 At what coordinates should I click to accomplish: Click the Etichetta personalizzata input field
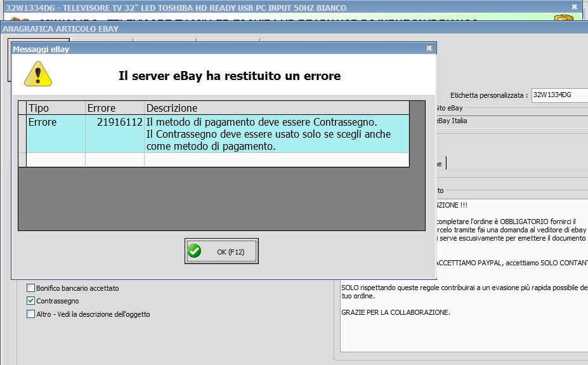(559, 95)
